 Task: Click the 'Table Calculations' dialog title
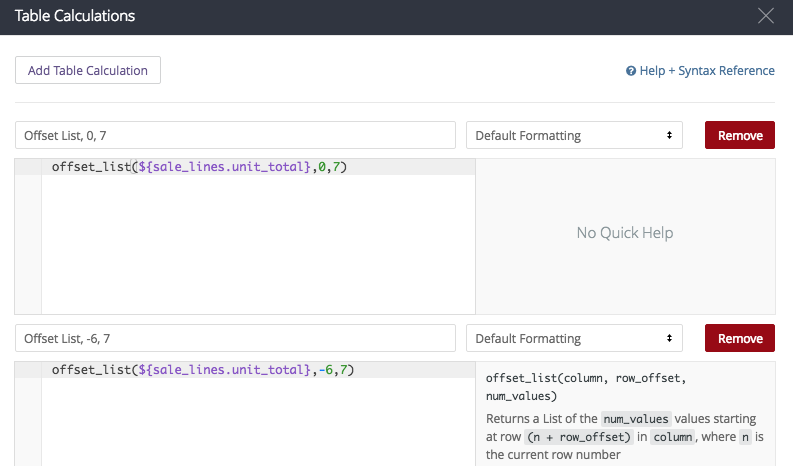click(x=75, y=16)
